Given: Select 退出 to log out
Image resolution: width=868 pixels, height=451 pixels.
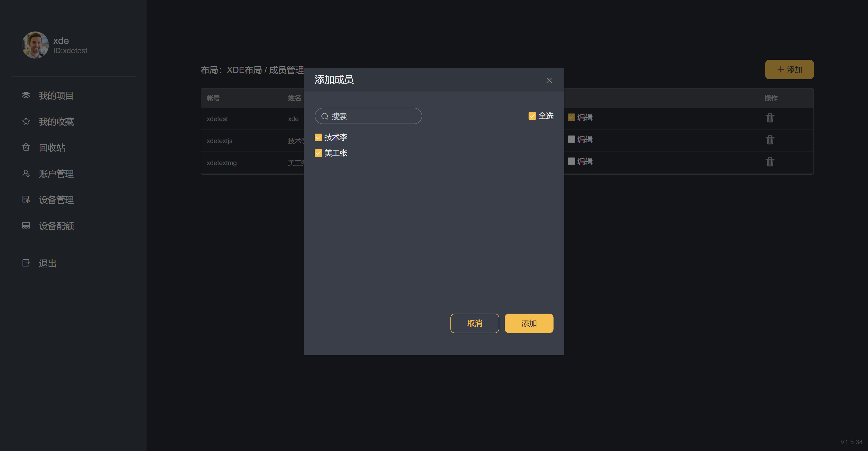Looking at the screenshot, I should (47, 263).
